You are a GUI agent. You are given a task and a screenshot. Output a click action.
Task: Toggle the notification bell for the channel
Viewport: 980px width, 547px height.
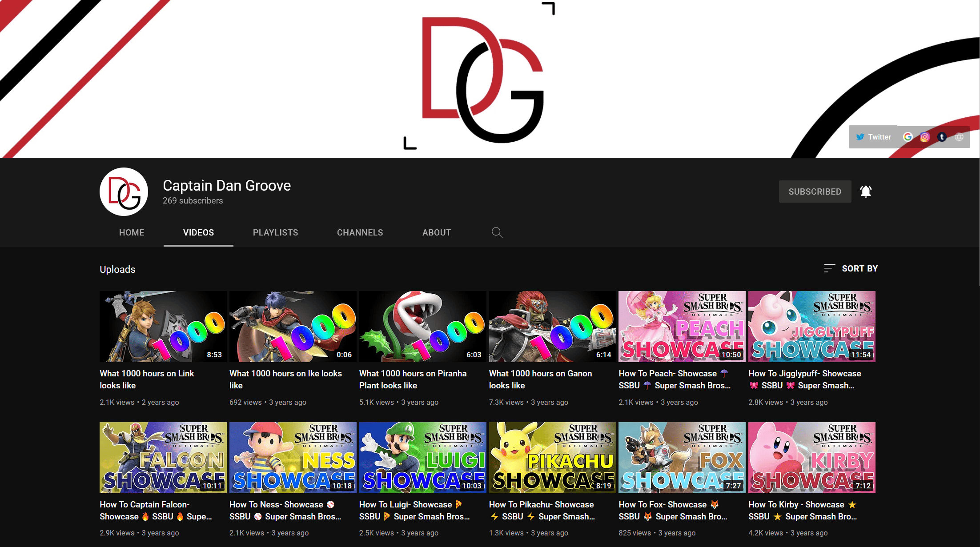[x=865, y=192]
